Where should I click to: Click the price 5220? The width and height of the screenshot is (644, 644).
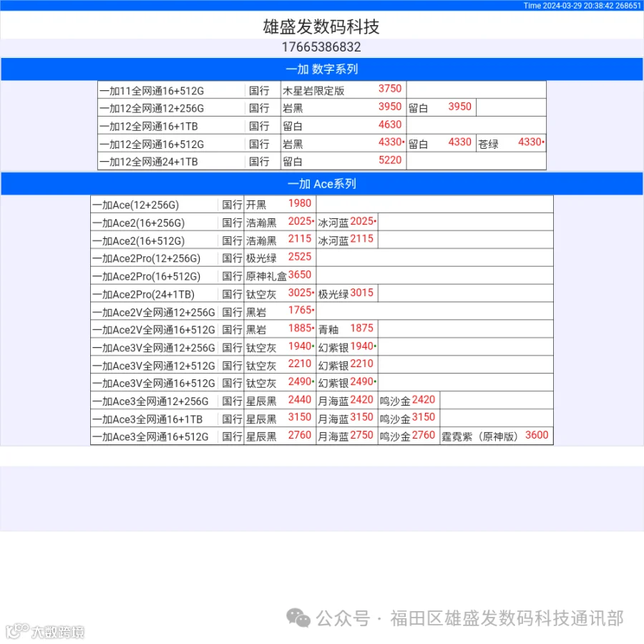tap(390, 160)
